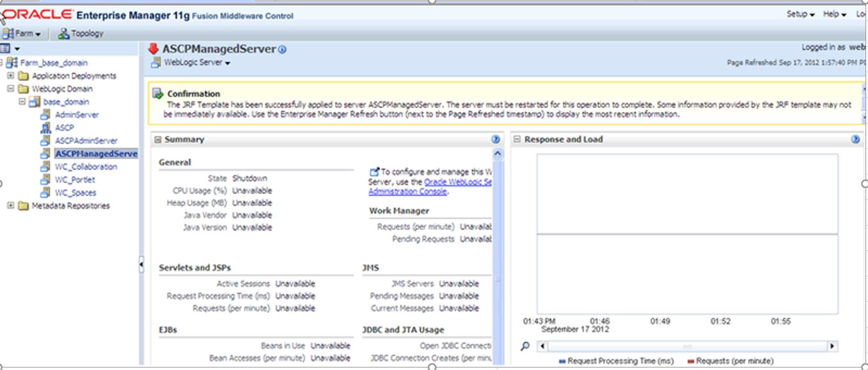The image size is (868, 370).
Task: Click the Servlets and JSPs heading
Action: pos(195,268)
